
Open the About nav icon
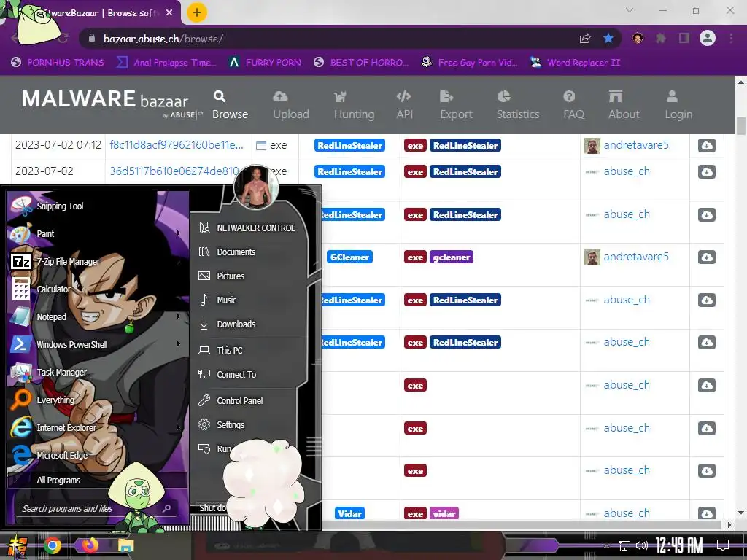(x=616, y=97)
